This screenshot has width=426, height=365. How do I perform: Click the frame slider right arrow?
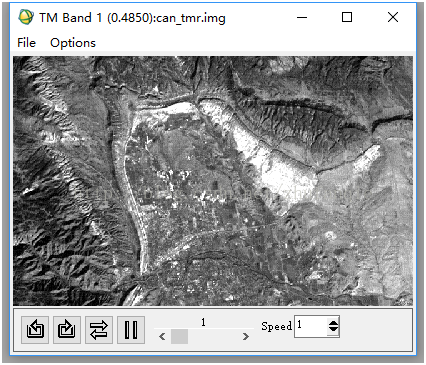[x=246, y=336]
